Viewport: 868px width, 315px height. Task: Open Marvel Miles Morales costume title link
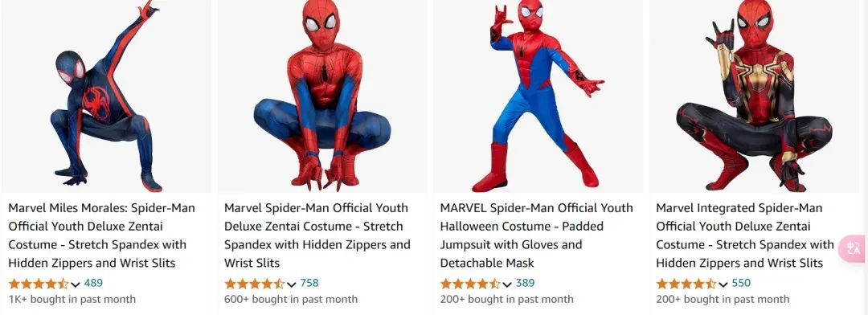tap(101, 235)
